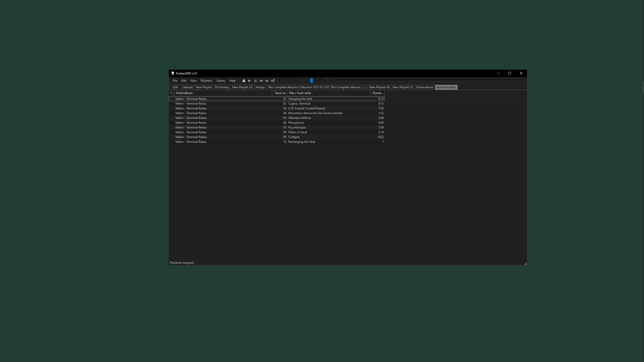Click Vektor - Terminal Redux in row 03

pyautogui.click(x=191, y=108)
